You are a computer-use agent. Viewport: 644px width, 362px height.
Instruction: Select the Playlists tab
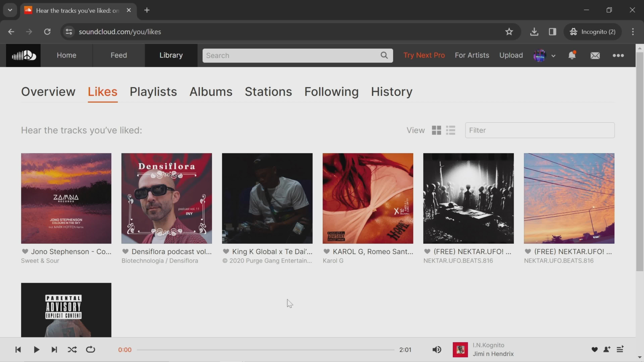153,92
